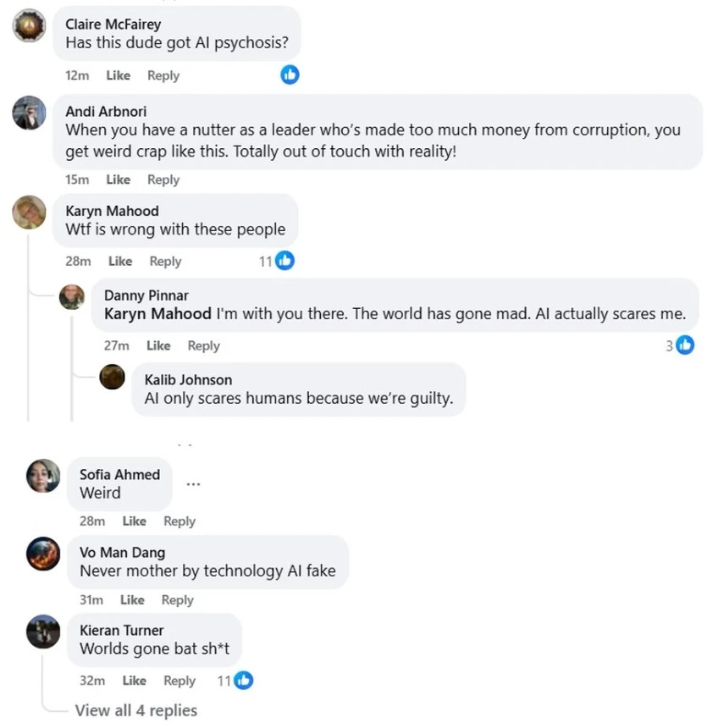
Task: Like Vo Man Dang's comment
Action: click(x=132, y=600)
